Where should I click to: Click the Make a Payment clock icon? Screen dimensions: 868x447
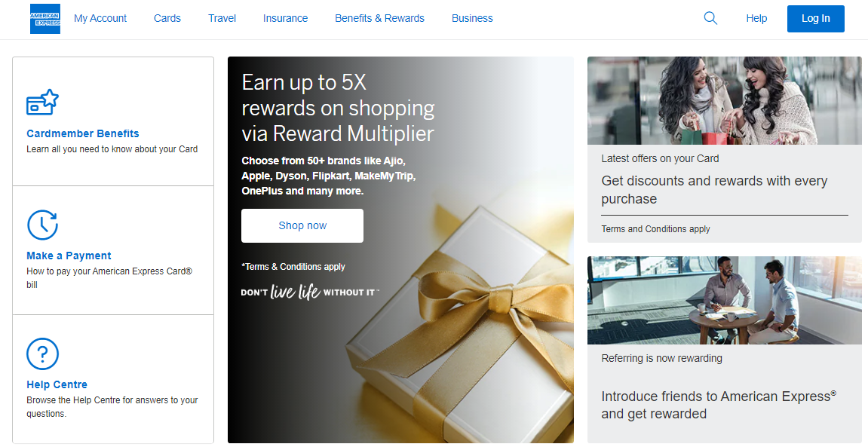tap(43, 225)
